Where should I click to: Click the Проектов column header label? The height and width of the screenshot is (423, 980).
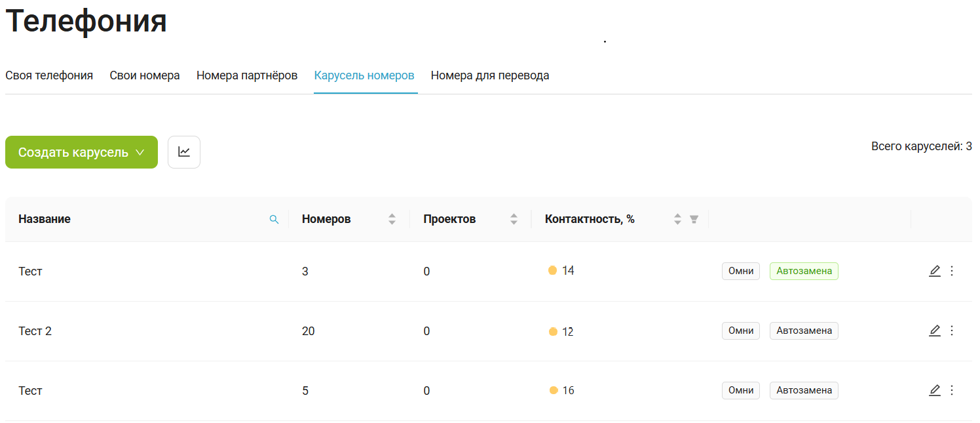click(x=449, y=219)
